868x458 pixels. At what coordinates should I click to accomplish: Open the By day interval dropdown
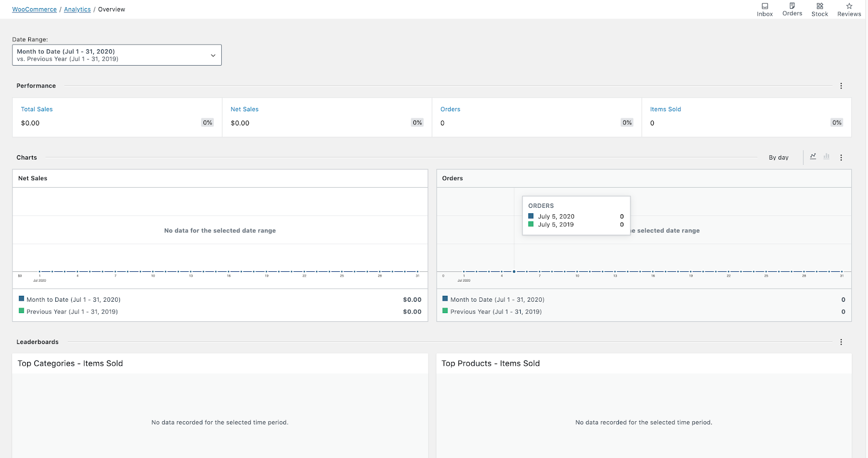(778, 157)
